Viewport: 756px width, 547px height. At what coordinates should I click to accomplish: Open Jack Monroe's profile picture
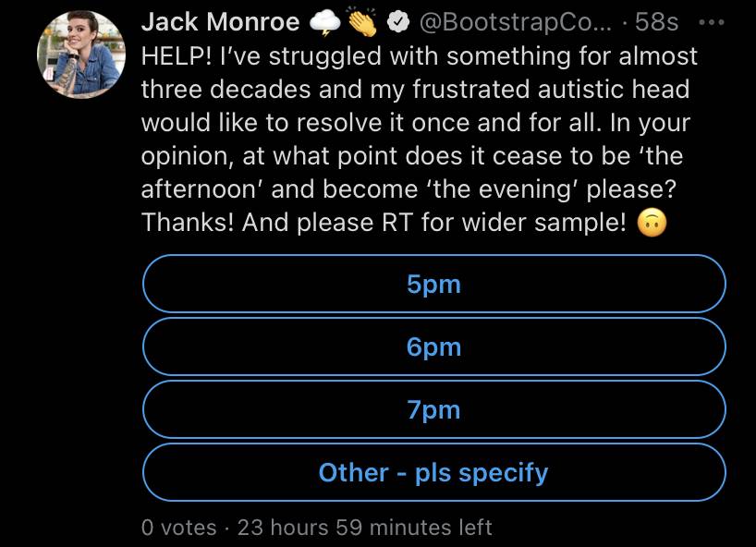point(81,55)
